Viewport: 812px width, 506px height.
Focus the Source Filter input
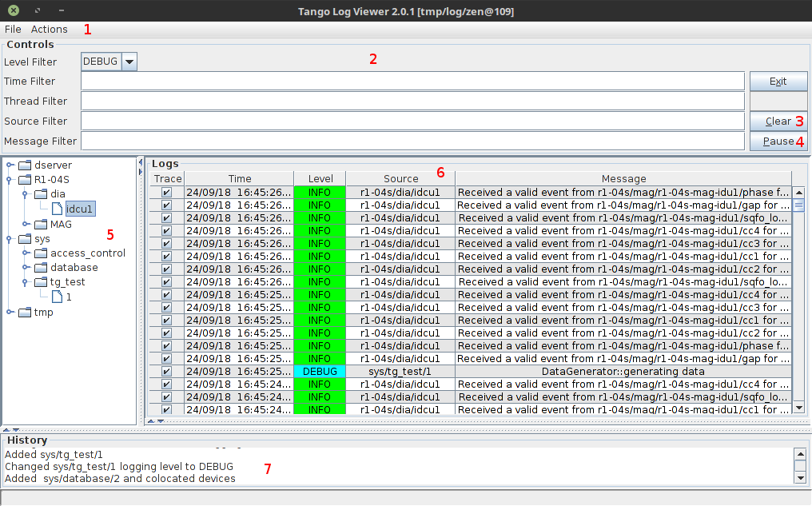[x=412, y=122]
